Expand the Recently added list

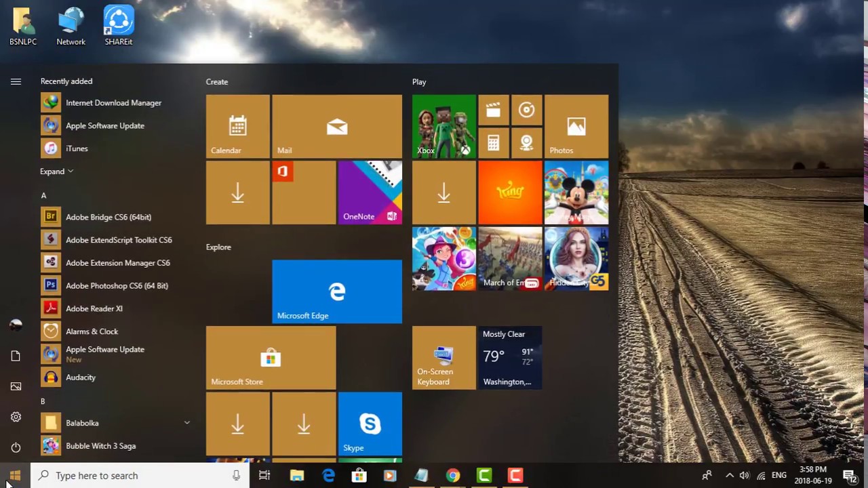coord(56,171)
